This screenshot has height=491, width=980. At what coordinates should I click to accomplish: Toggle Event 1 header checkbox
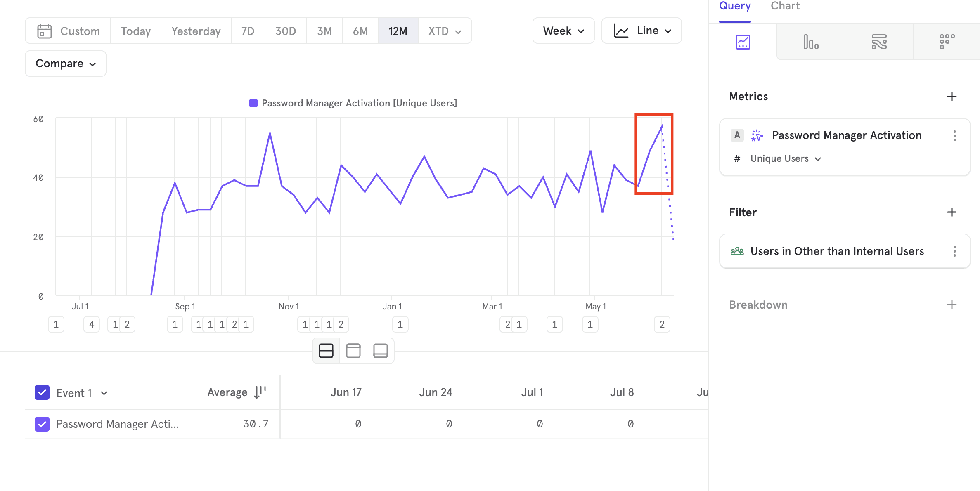point(42,393)
